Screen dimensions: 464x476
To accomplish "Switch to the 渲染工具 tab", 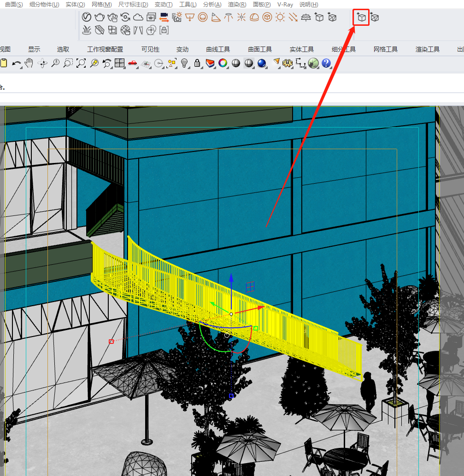I will 428,49.
